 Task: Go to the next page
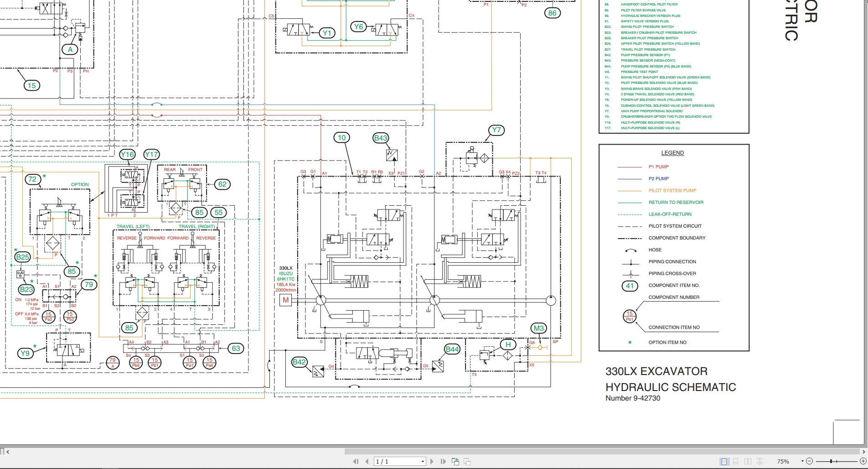tap(432, 462)
